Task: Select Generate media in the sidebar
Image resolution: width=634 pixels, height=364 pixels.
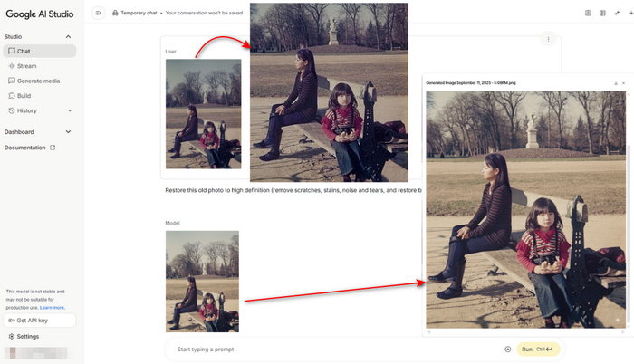Action: tap(35, 81)
